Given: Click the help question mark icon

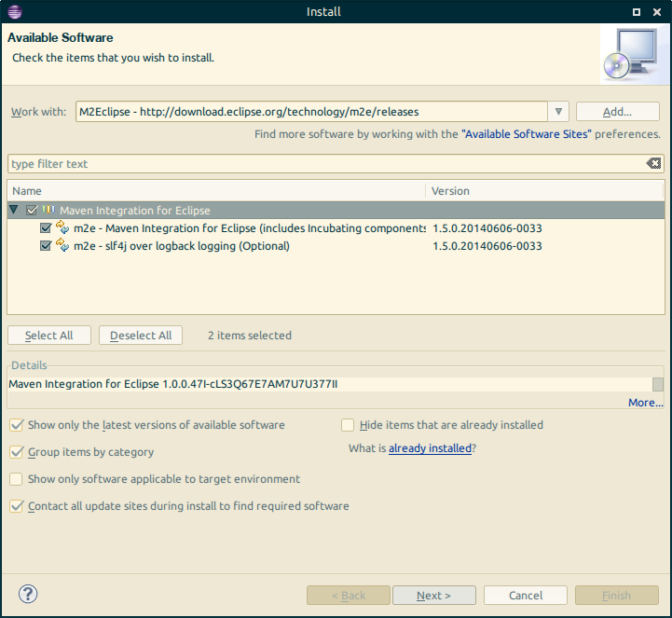Looking at the screenshot, I should [28, 594].
